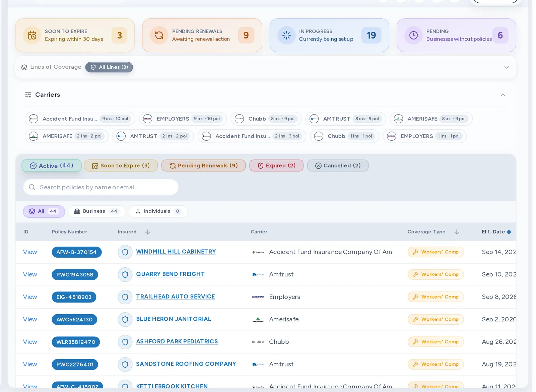The height and width of the screenshot is (392, 536).
Task: Click the Soon to Expire calendar icon
Action: 32,35
